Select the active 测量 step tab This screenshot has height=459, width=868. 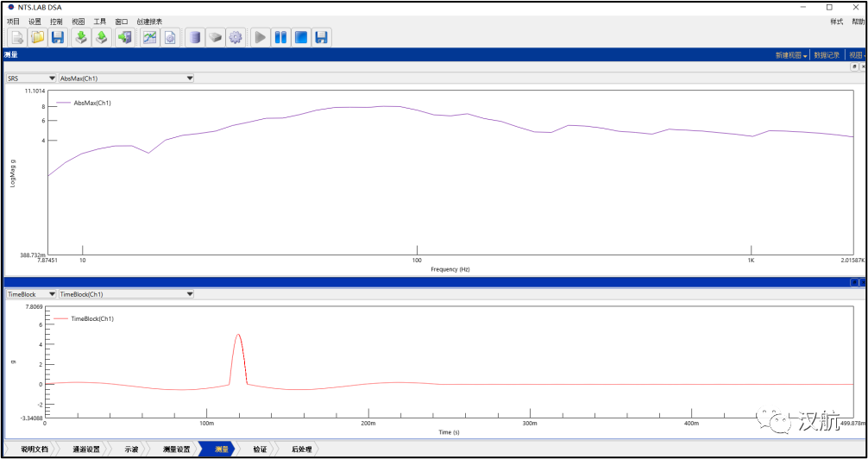[220, 449]
